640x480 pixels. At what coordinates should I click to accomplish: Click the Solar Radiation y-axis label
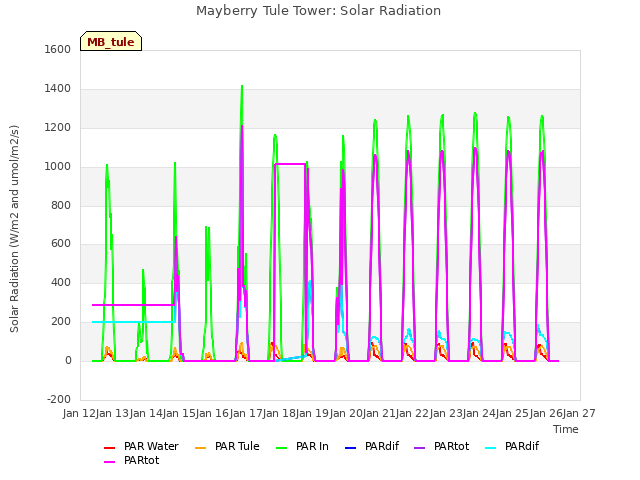[14, 229]
